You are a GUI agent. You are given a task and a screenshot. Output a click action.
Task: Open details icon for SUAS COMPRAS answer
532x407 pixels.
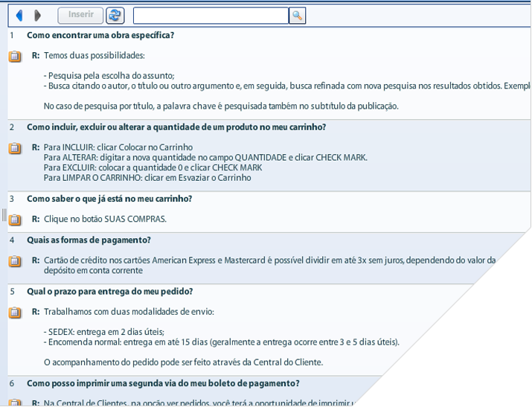pos(15,219)
